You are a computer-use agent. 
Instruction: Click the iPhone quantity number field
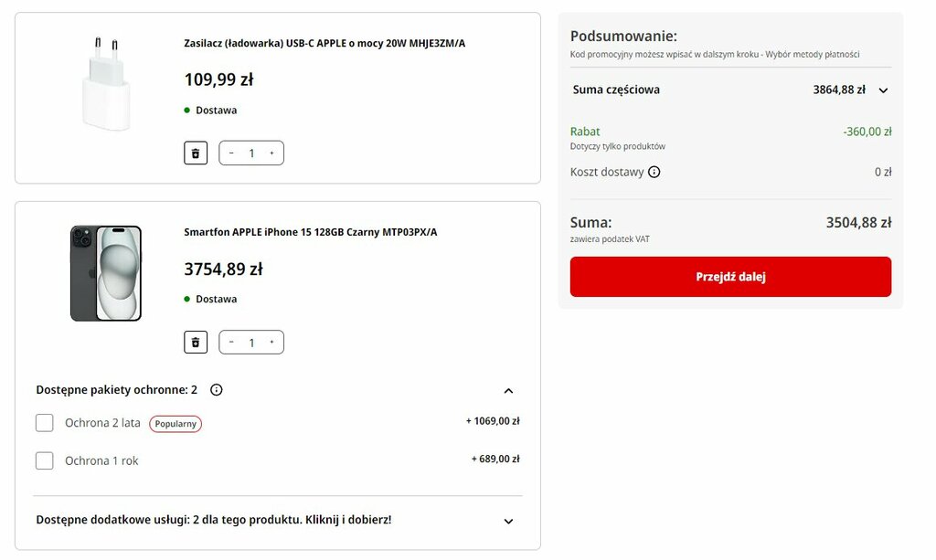pos(251,343)
